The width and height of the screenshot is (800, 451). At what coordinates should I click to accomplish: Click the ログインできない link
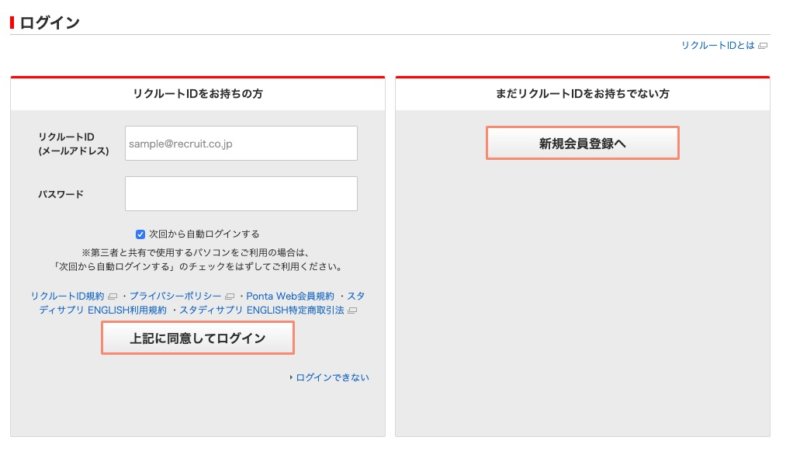tap(332, 378)
